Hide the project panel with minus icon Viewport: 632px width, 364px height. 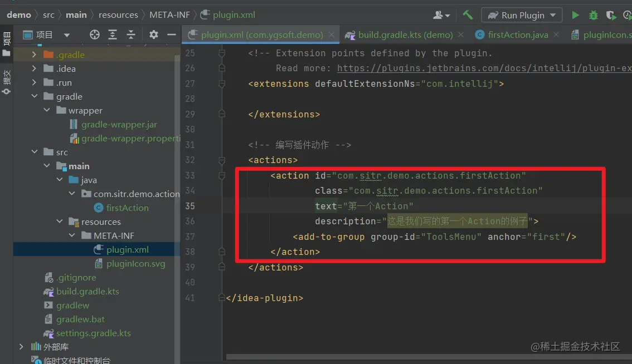171,35
